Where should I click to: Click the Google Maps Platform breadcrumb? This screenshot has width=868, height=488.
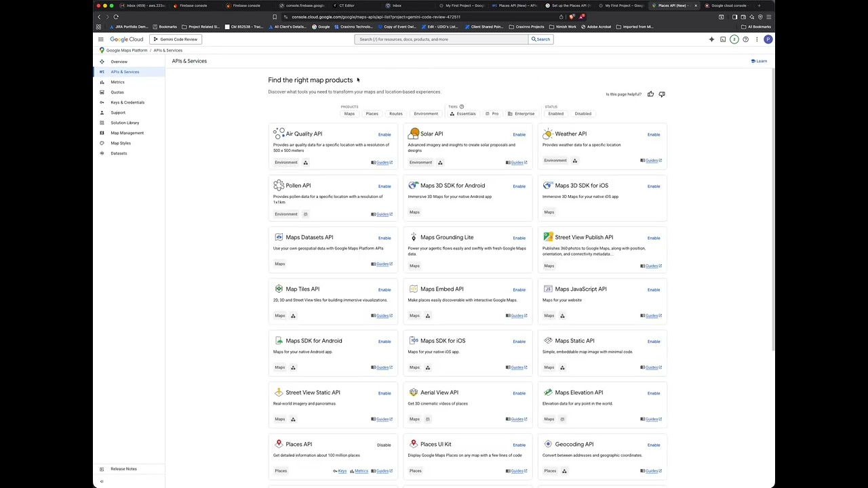click(x=127, y=50)
